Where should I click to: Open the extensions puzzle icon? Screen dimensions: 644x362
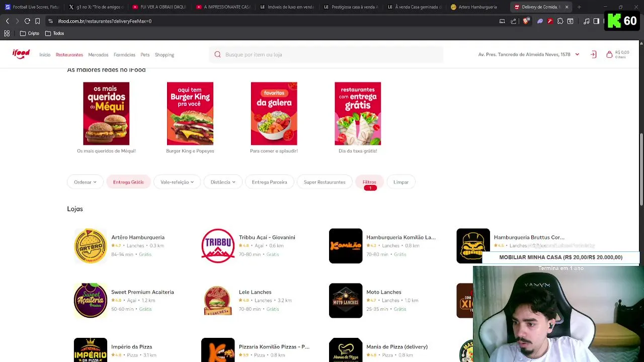pos(560,21)
